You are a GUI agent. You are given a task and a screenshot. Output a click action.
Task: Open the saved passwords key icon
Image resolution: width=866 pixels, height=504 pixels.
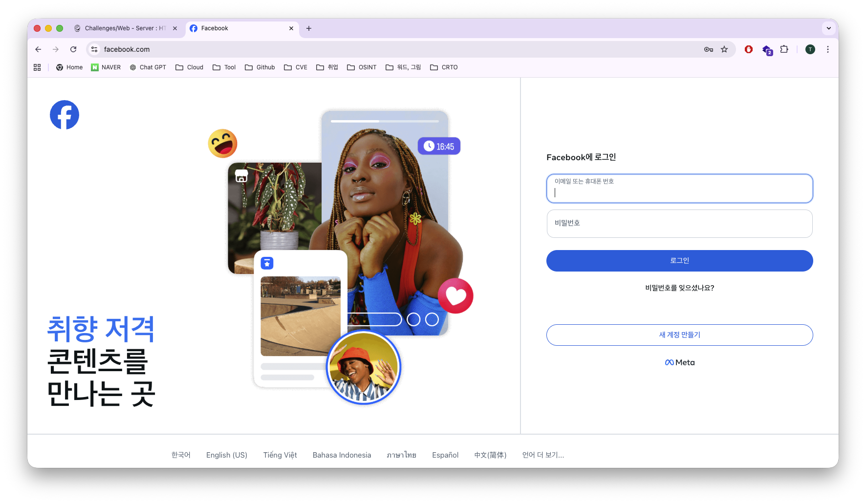(709, 49)
